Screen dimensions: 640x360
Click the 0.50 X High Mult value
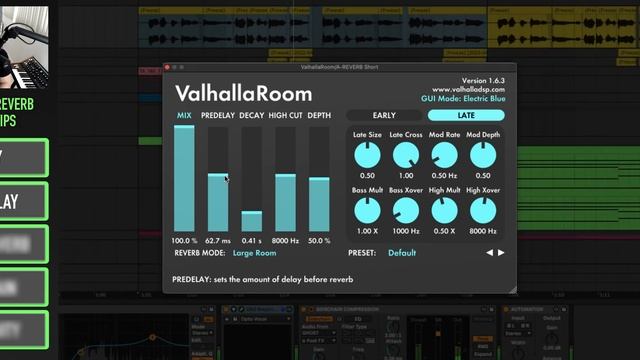tap(444, 231)
